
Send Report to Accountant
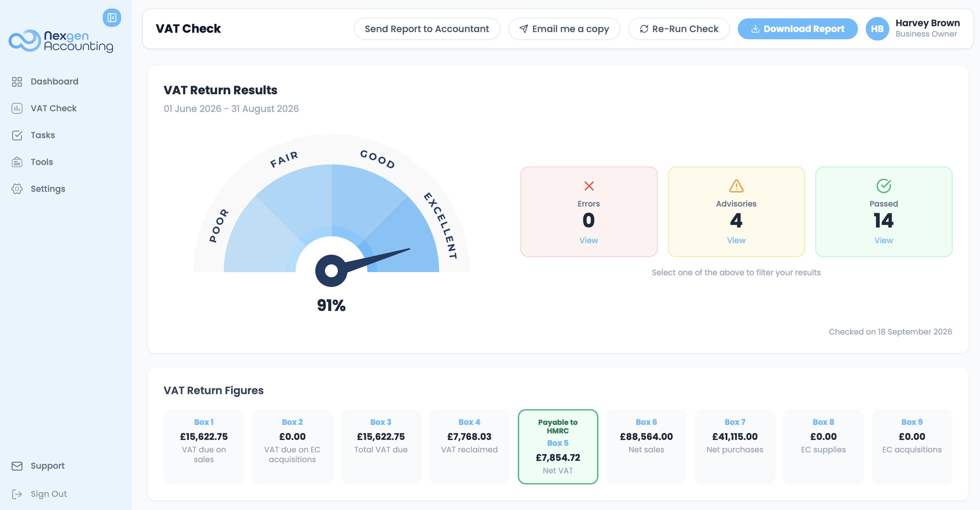[426, 29]
